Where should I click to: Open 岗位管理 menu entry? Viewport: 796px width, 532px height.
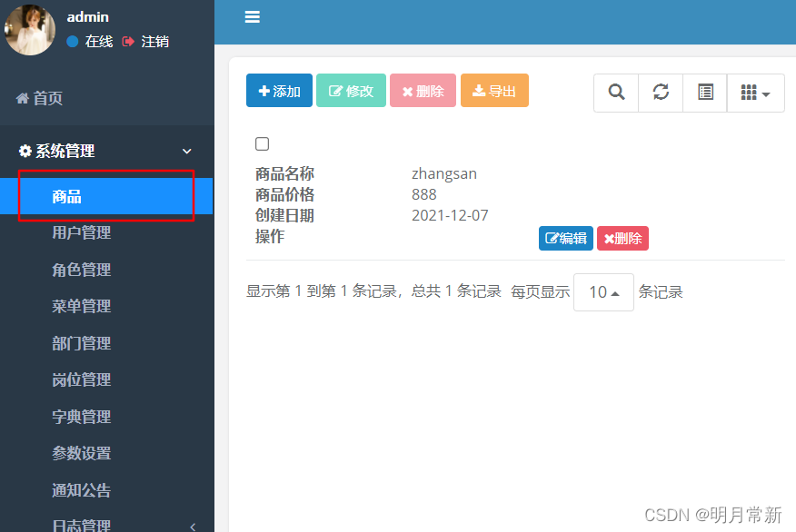pyautogui.click(x=81, y=379)
